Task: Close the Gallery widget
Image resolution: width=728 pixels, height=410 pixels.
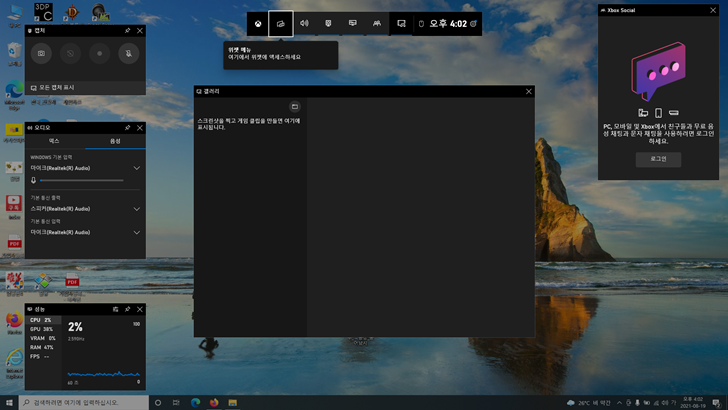Action: tap(528, 91)
